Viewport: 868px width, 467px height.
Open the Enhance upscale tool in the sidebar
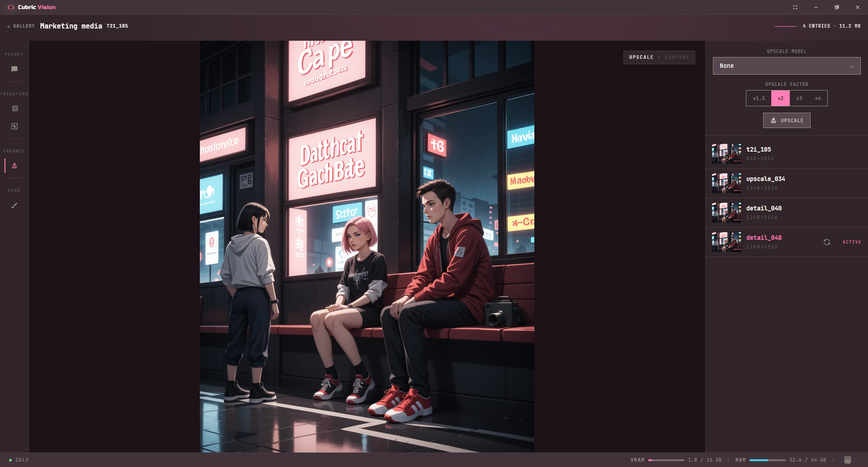[14, 166]
